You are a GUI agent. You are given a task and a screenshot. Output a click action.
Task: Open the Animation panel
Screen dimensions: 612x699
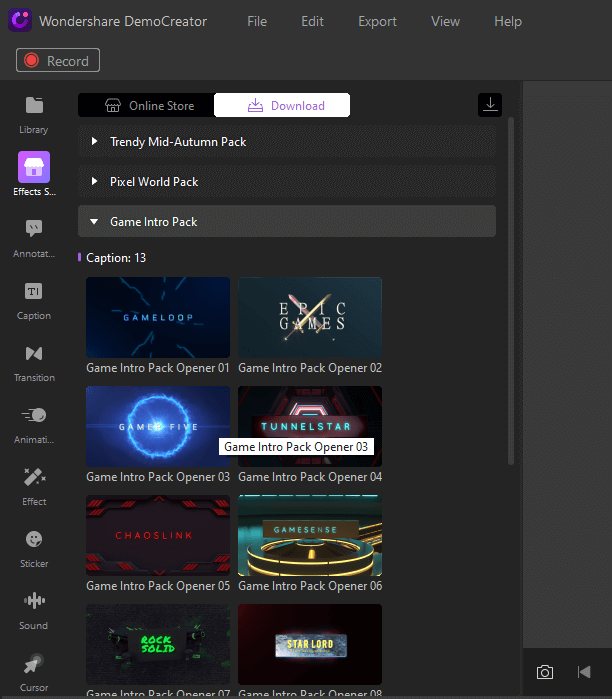click(34, 425)
